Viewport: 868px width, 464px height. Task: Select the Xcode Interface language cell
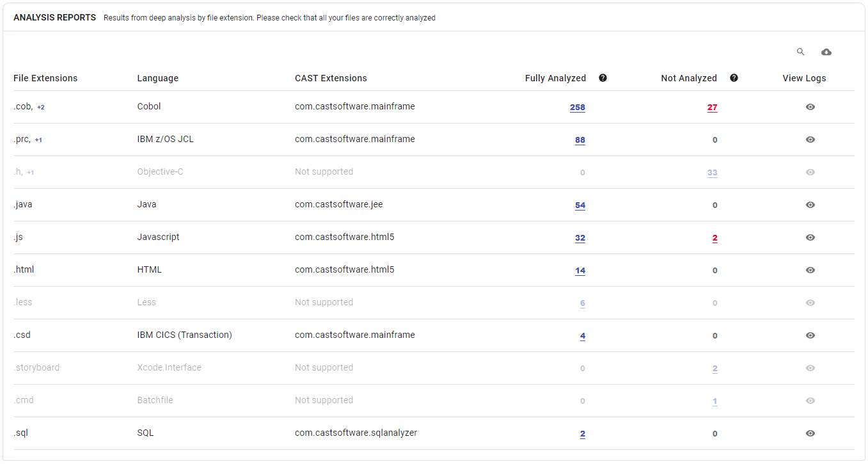tap(169, 367)
